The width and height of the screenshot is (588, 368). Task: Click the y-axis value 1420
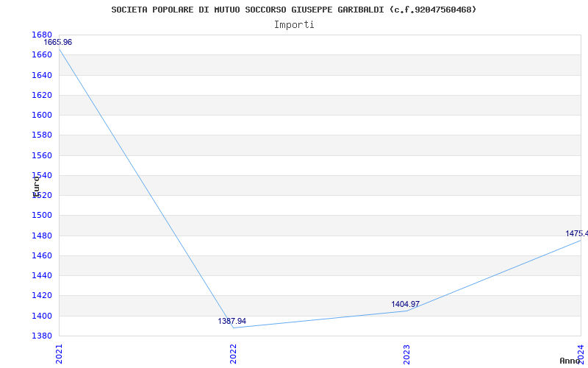pyautogui.click(x=42, y=296)
